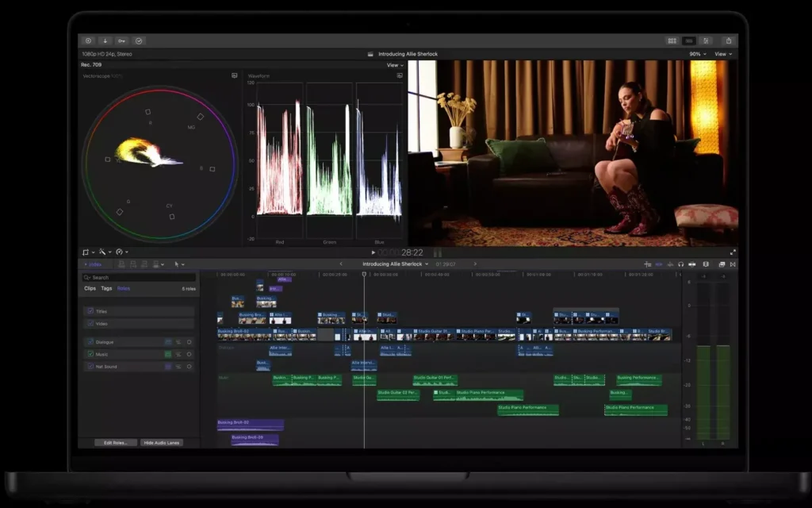Click the Rec. 709 label
The width and height of the screenshot is (812, 508).
point(91,65)
